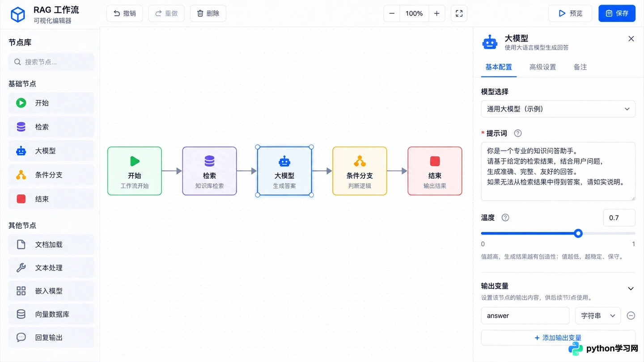Click the help icon next to 温度
The image size is (644, 362).
tap(505, 218)
